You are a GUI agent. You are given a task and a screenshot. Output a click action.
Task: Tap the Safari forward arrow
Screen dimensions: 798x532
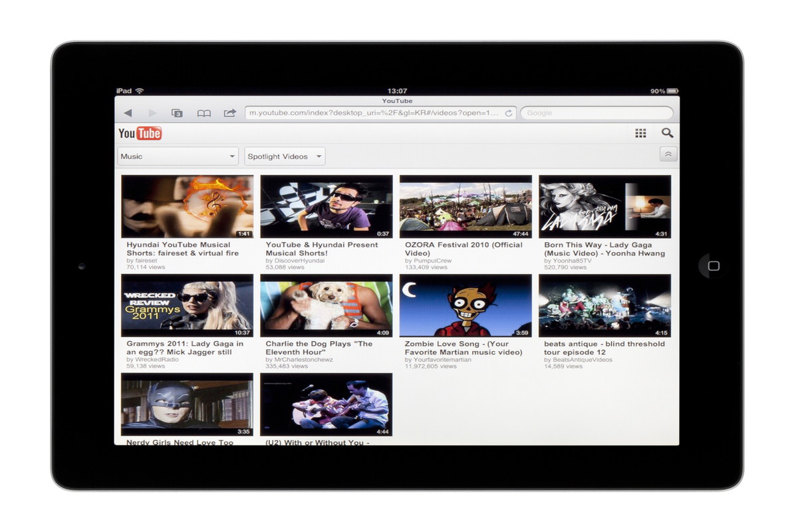tap(153, 113)
